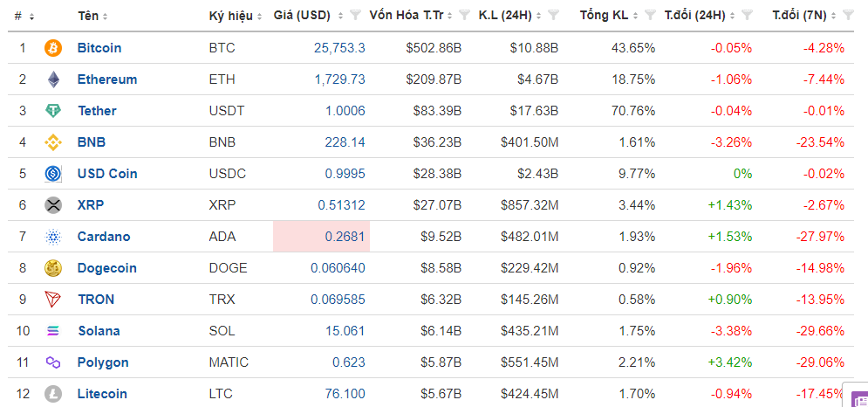Click the USD Coin logo icon

click(53, 174)
